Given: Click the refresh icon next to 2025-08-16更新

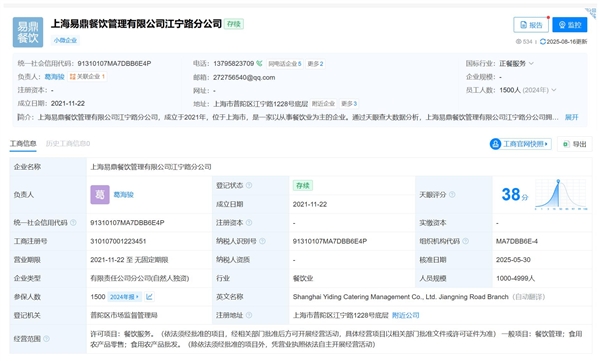Looking at the screenshot, I should pos(543,41).
